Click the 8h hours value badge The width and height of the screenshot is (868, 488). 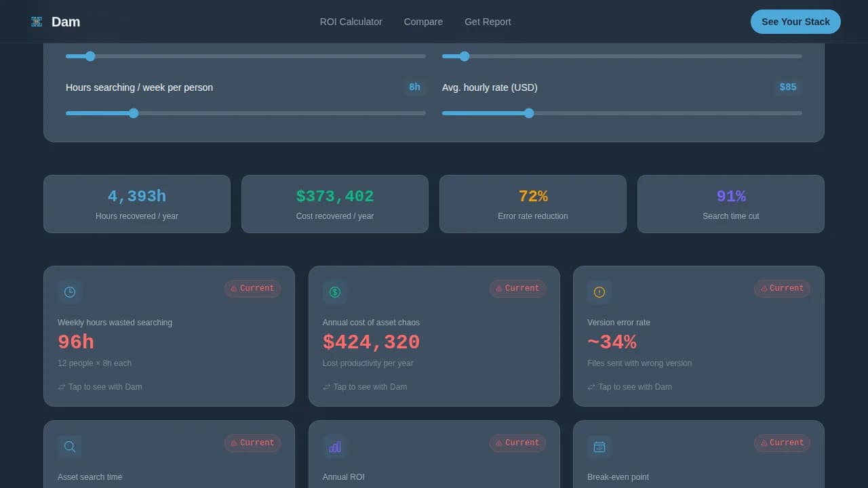(414, 87)
